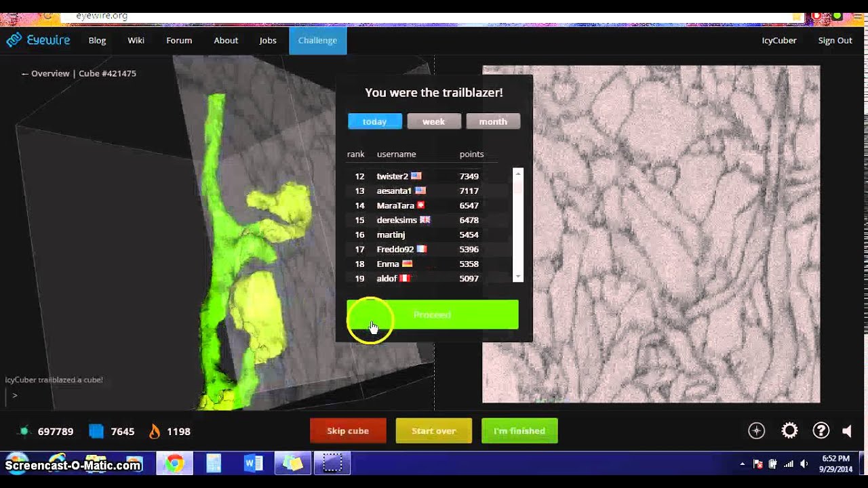Viewport: 868px width, 488px height.
Task: Click the leaderboard scrollbar up arrow
Action: pos(518,173)
